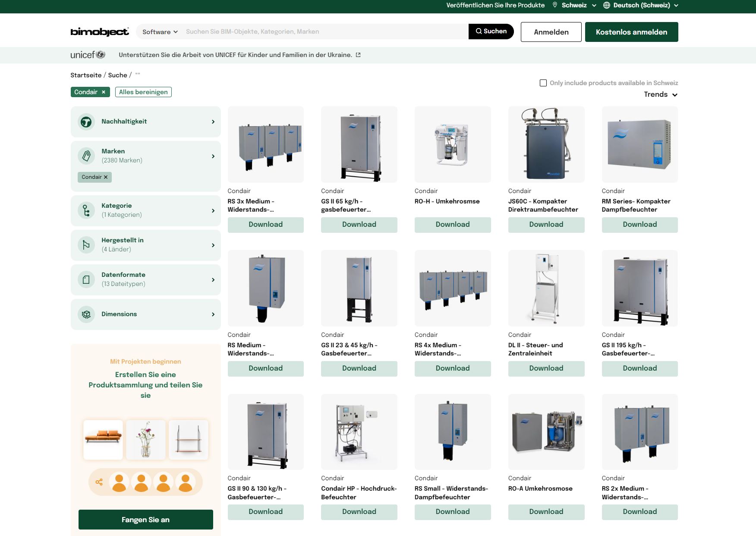The height and width of the screenshot is (536, 756).
Task: Click the location pin icon beside Schweiz
Action: pyautogui.click(x=555, y=5)
